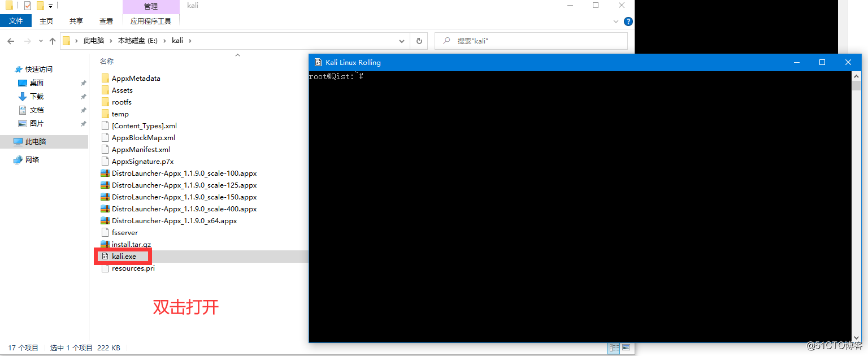Switch to the 主页 ribbon tab
868x356 pixels.
point(46,21)
